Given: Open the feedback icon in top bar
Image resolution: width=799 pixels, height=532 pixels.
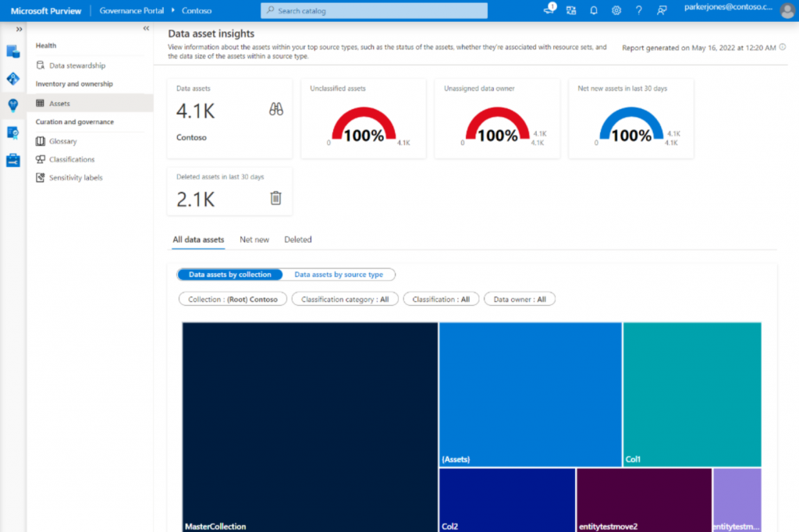Looking at the screenshot, I should (662, 10).
